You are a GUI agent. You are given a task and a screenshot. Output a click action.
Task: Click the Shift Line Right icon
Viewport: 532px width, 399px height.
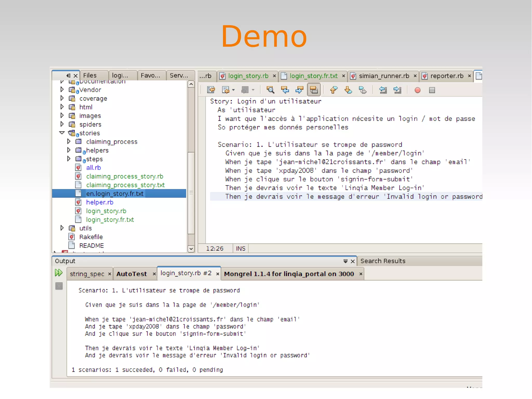(397, 90)
